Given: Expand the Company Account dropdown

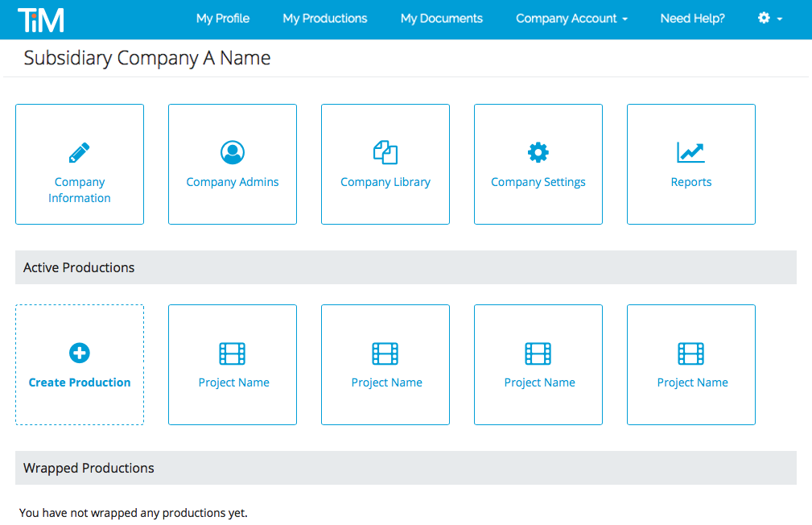Looking at the screenshot, I should pos(571,19).
